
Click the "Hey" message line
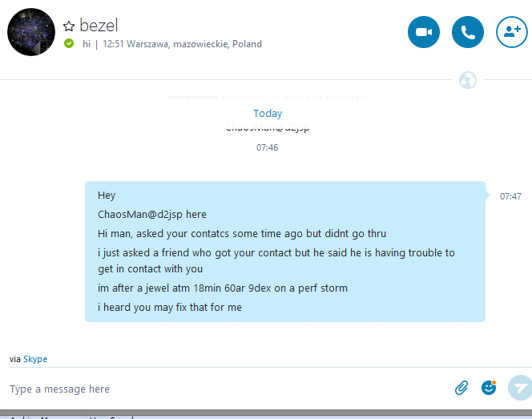click(x=107, y=195)
